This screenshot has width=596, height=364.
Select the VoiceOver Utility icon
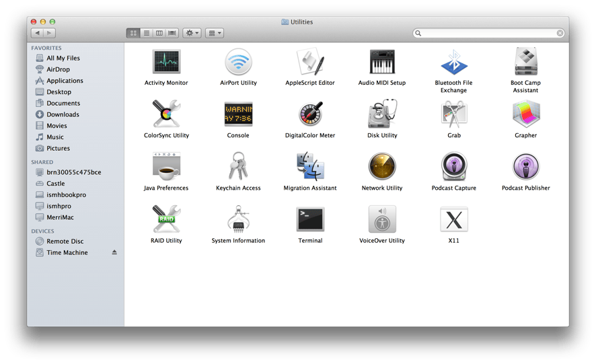click(382, 219)
